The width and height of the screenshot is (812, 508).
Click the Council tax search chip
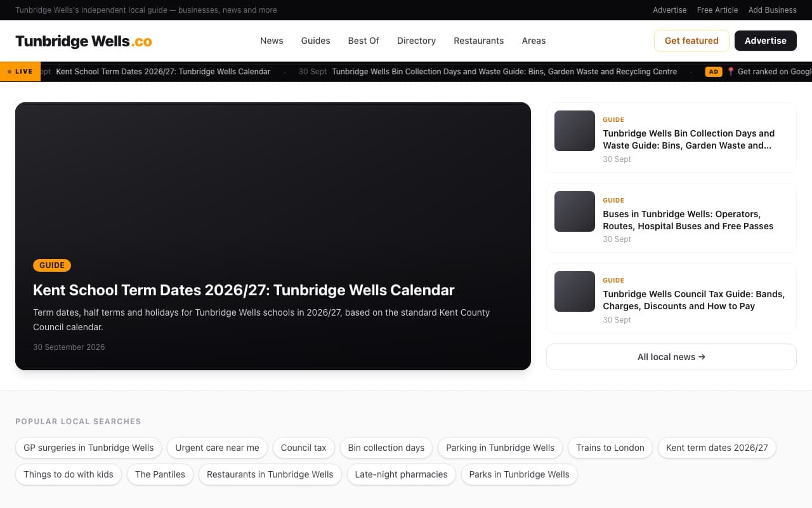tap(304, 448)
